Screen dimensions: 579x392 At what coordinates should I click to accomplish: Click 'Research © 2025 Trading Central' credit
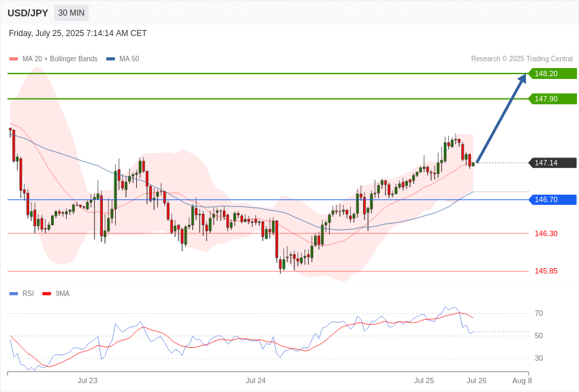coord(522,59)
